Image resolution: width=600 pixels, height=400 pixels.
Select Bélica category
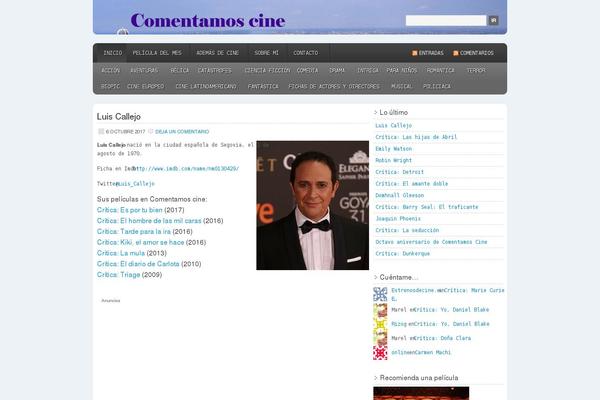coord(179,70)
